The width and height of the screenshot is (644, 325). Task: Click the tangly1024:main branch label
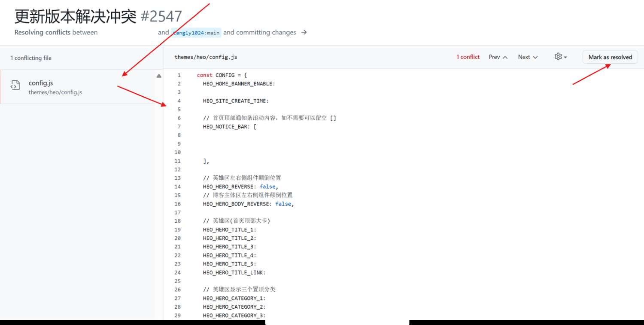coord(196,33)
